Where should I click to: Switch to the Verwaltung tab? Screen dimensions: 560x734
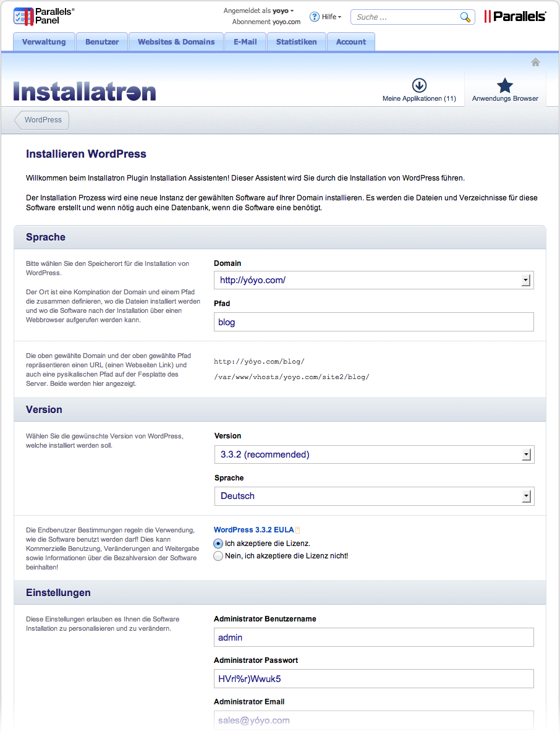coord(44,41)
